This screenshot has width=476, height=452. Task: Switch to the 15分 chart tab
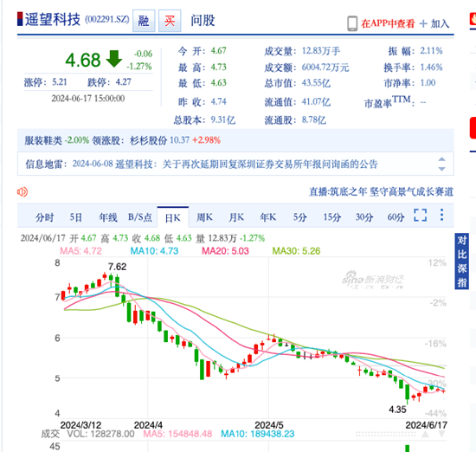pos(331,217)
